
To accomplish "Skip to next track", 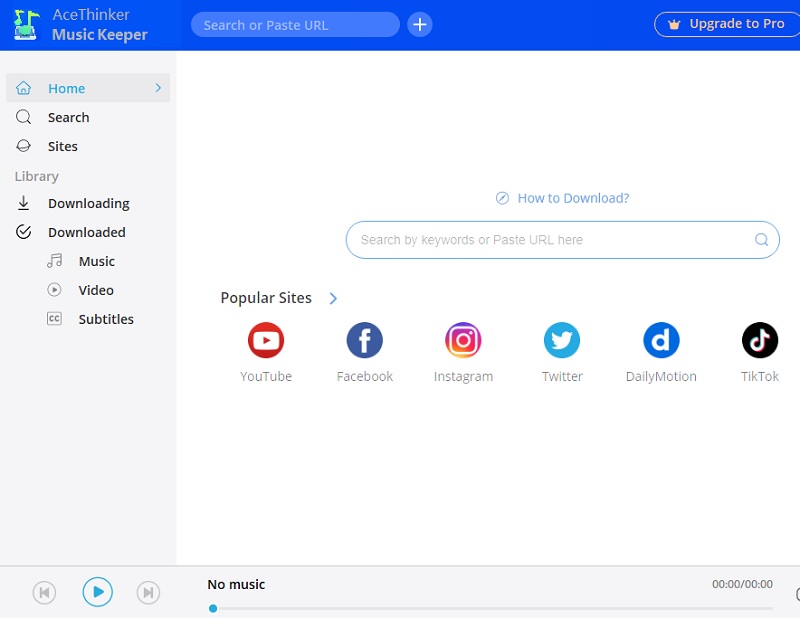I will coord(148,591).
